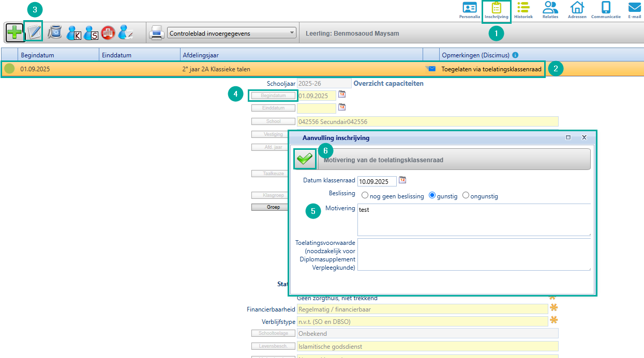Click the edit enrollment notepad icon
The image size is (644, 358).
[34, 33]
